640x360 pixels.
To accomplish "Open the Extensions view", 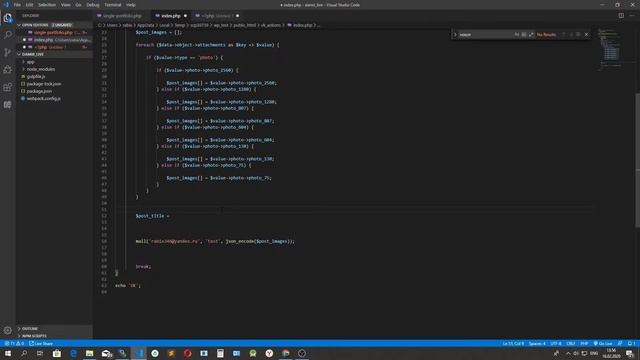I will (8, 87).
